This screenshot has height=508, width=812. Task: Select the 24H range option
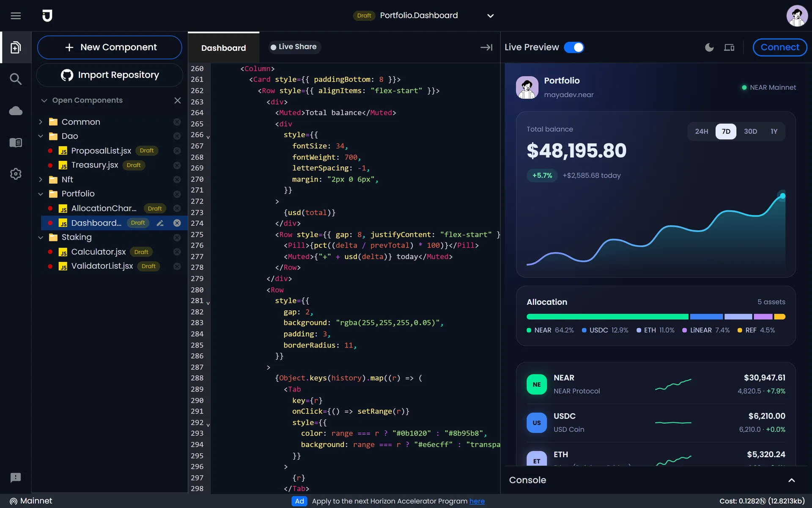tap(702, 132)
